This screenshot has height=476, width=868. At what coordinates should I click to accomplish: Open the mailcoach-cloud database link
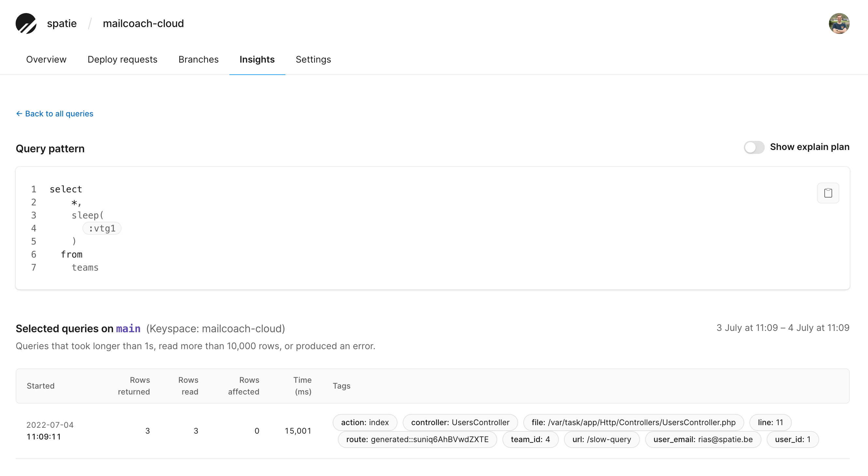(x=143, y=23)
